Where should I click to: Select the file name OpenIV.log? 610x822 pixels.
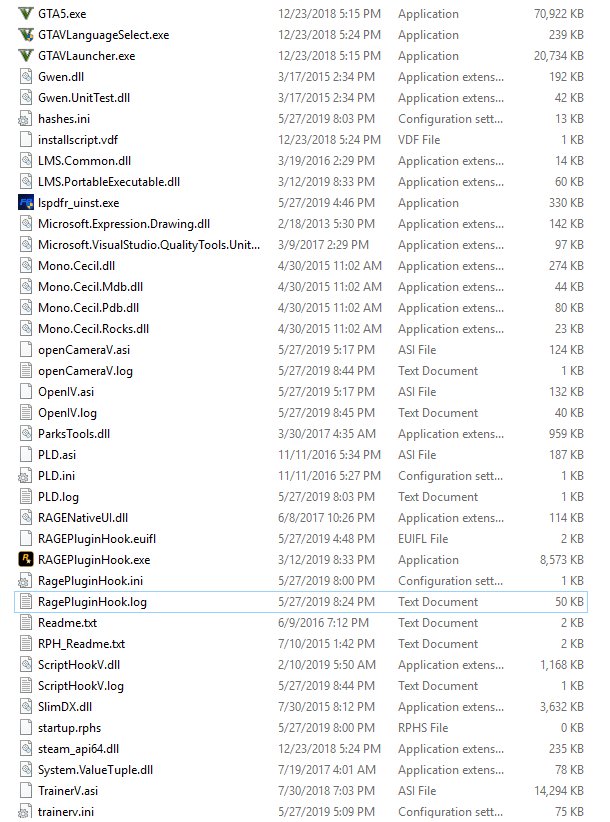click(68, 413)
